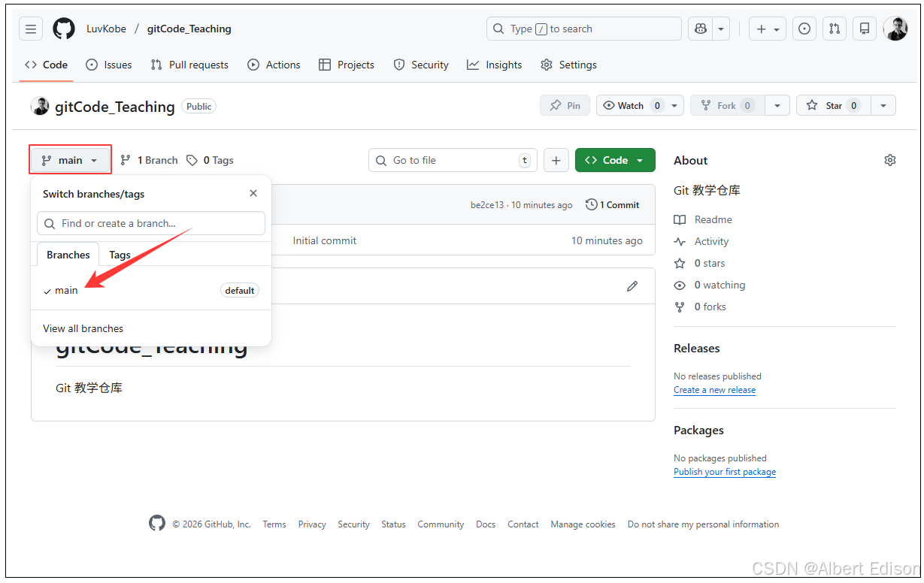Go to LuvKobe owner link
Viewport: 924px width, 583px height.
(x=106, y=29)
